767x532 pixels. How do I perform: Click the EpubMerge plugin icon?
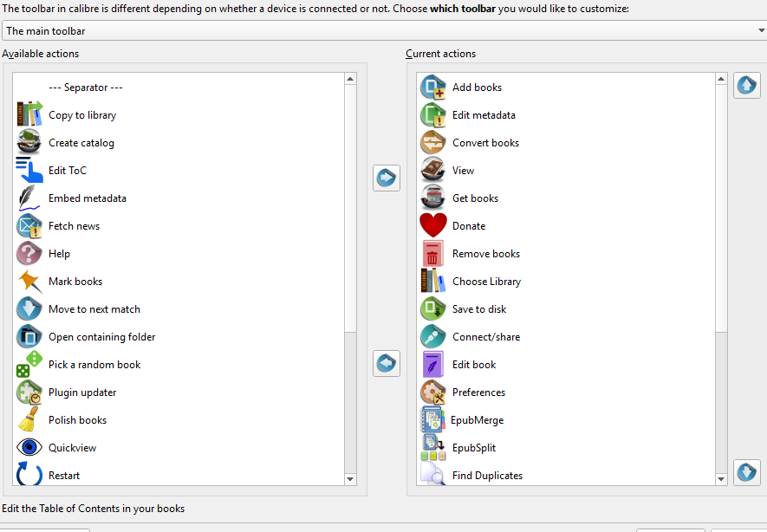pyautogui.click(x=433, y=419)
